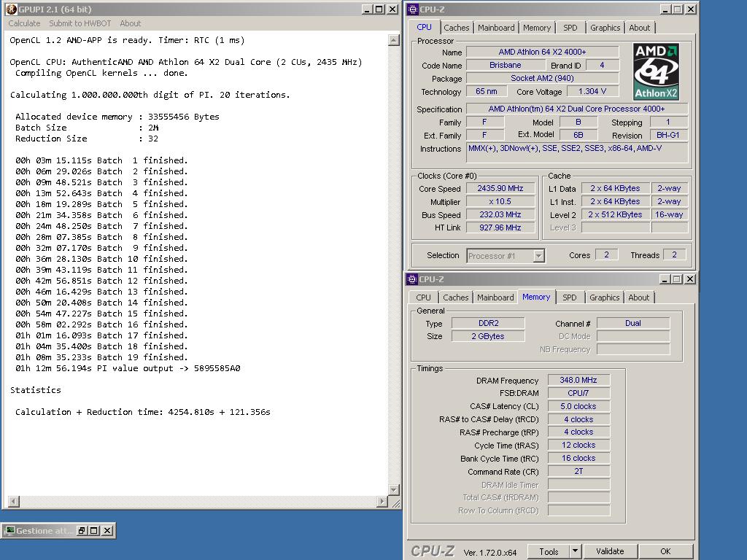Click the HT Link 927.96 MHz value
Viewport: 747px width, 560px height.
[500, 227]
